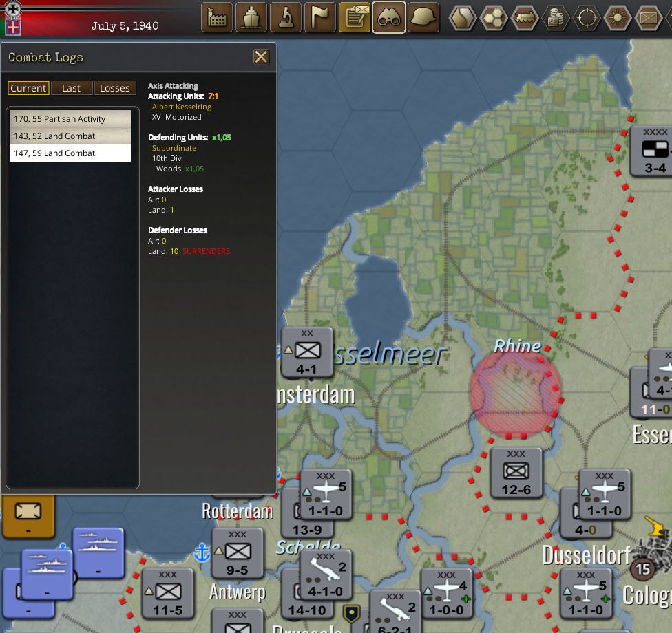Viewport: 672px width, 633px height.
Task: Select the 14-10 ground unit
Action: coord(307,610)
